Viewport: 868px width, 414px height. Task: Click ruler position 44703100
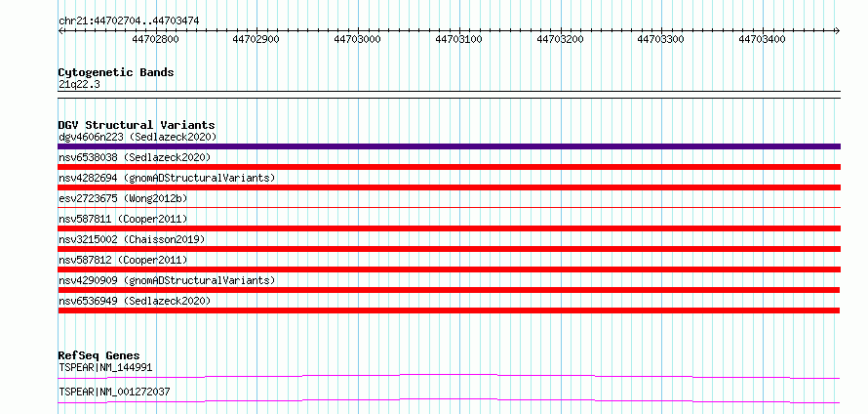coord(459,40)
